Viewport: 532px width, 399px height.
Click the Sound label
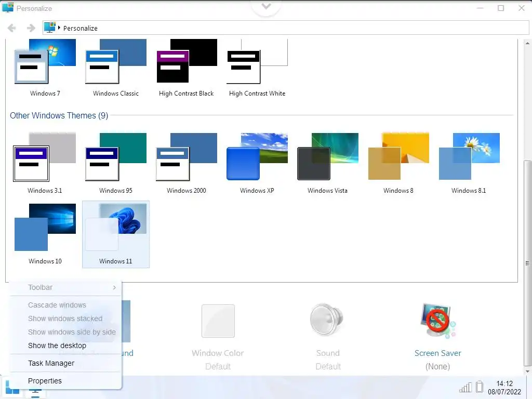click(x=328, y=353)
